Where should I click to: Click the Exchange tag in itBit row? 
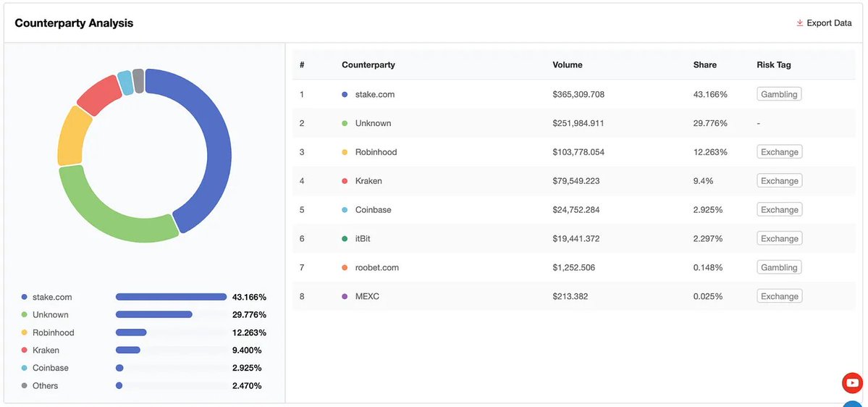[780, 239]
